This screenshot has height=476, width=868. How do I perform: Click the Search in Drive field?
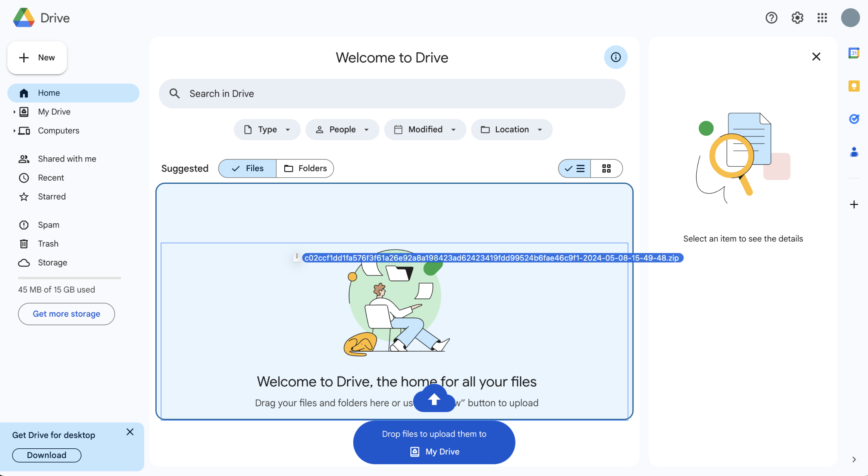coord(392,94)
